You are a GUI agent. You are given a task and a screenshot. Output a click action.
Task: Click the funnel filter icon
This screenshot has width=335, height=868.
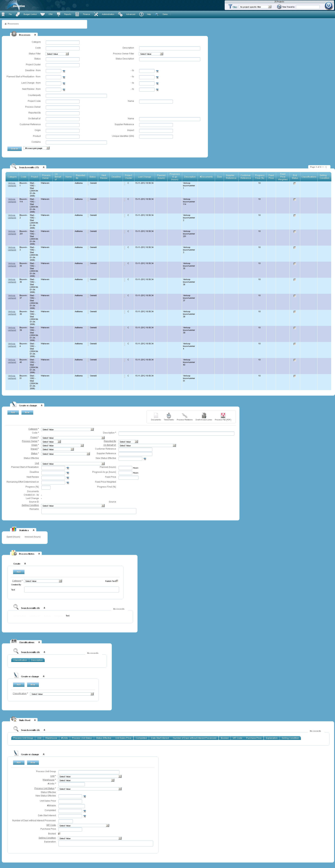(x=230, y=6)
